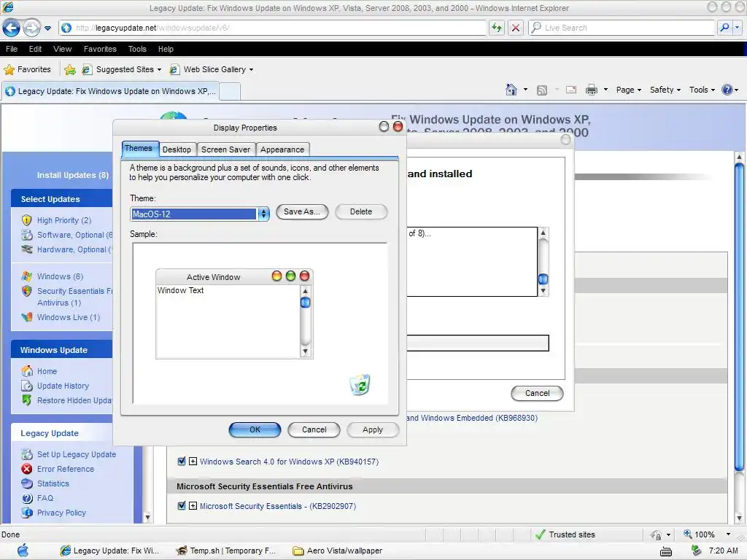Cancel the update installation dialog
The image size is (747, 560).
537,393
